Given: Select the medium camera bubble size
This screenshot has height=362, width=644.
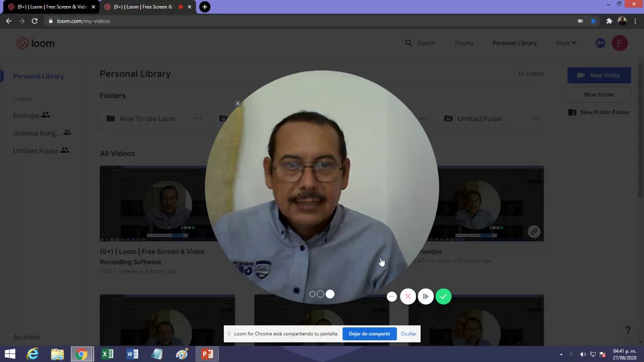Looking at the screenshot, I should (320, 294).
